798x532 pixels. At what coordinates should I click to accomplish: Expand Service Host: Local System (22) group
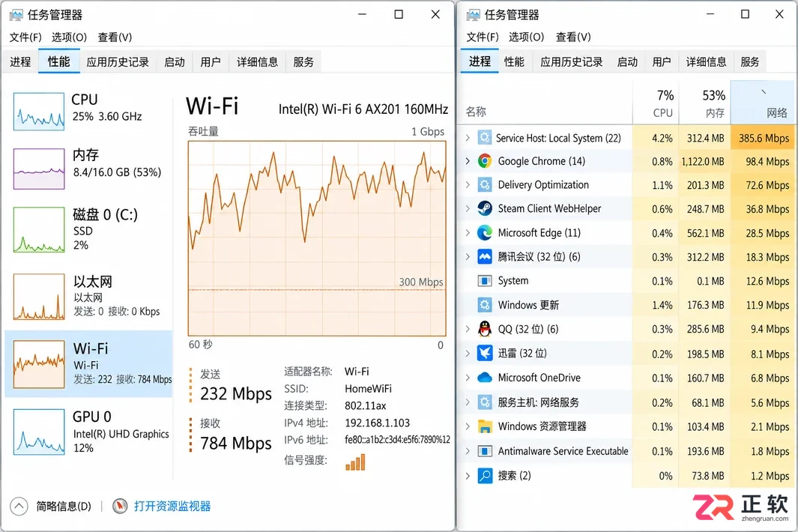point(468,137)
